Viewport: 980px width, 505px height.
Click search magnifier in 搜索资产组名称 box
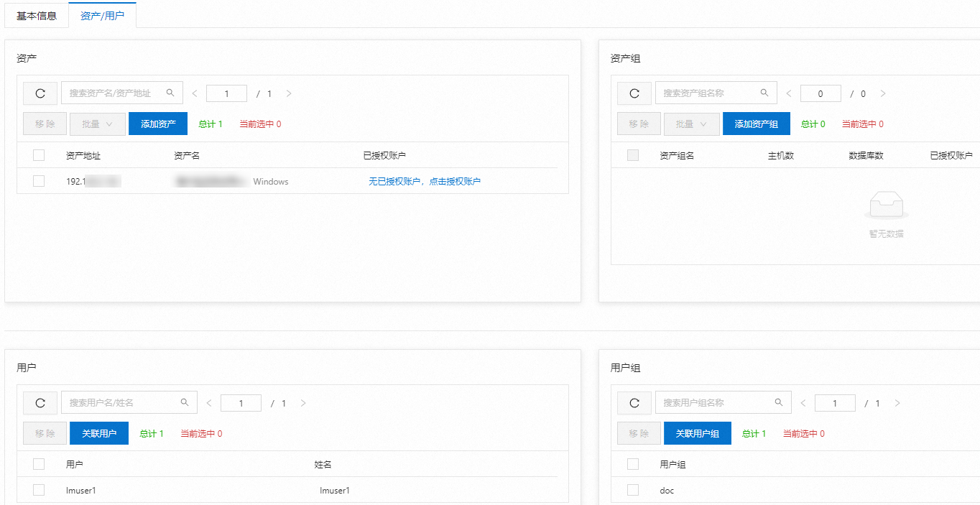coord(764,93)
